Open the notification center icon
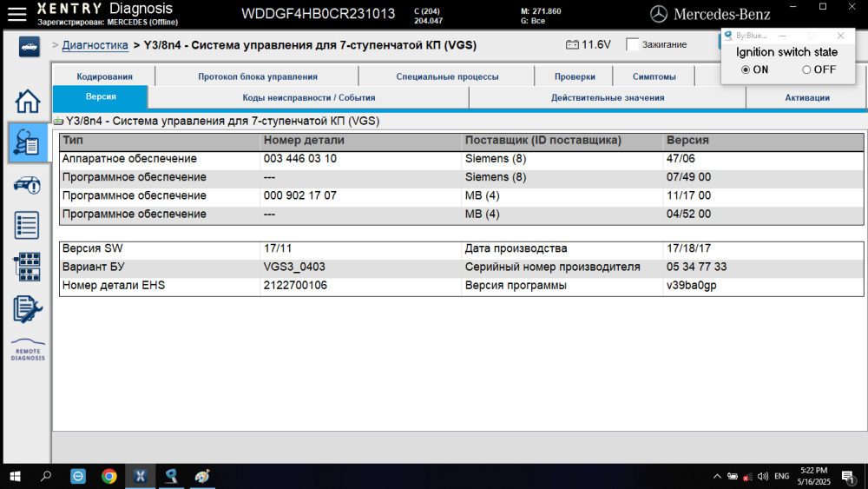 (849, 477)
